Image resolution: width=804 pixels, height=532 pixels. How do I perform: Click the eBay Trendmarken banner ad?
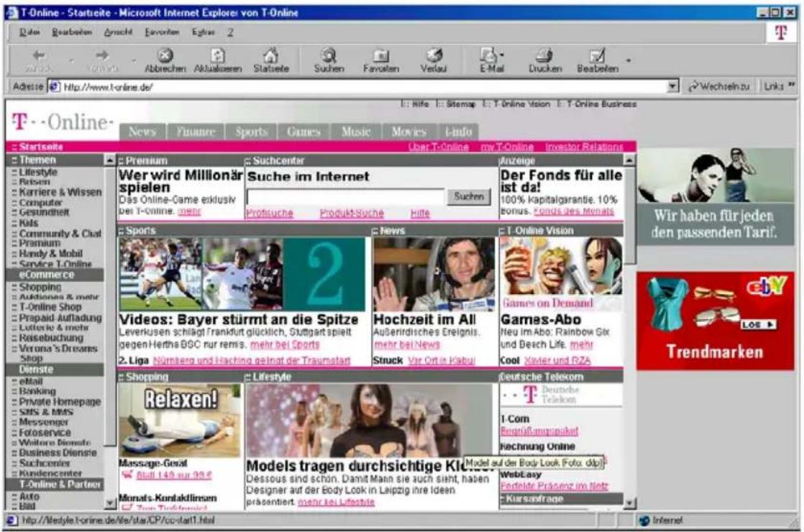(716, 321)
